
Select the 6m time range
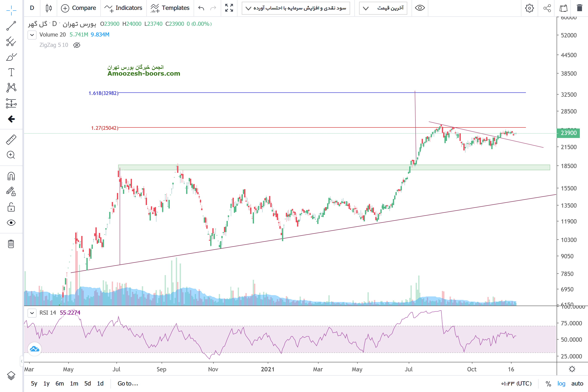tap(60, 383)
